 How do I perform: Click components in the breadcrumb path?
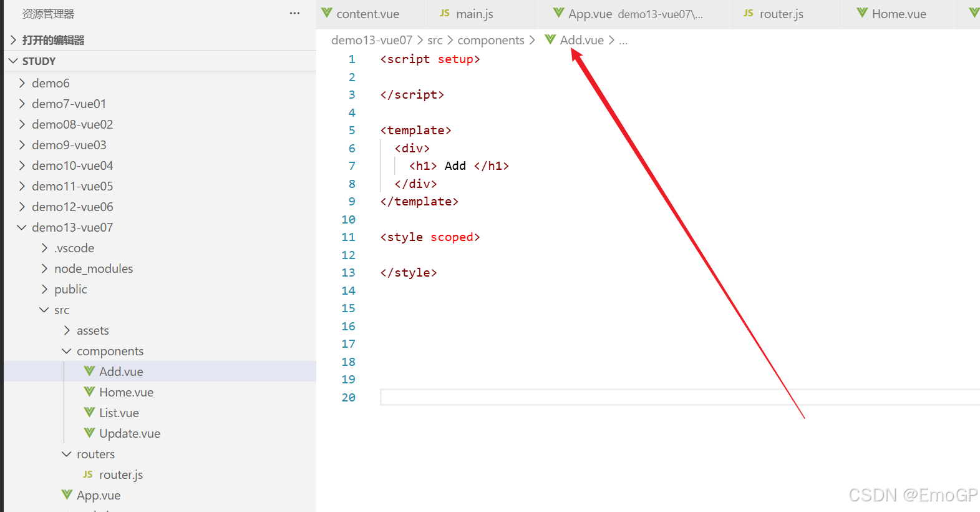491,40
